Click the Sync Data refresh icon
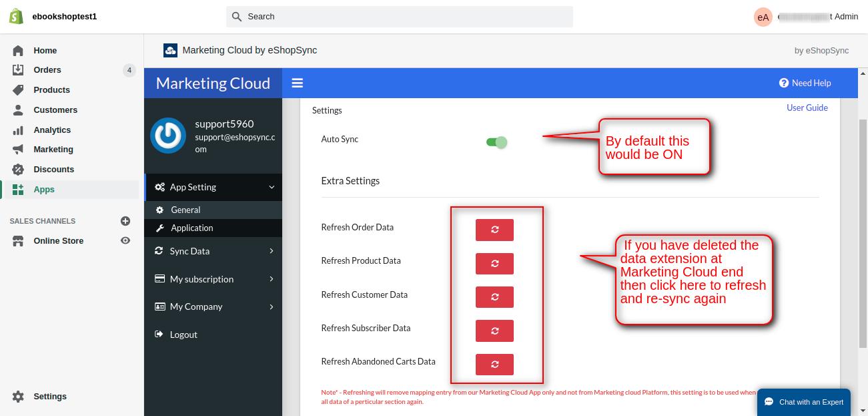The width and height of the screenshot is (868, 416). click(159, 251)
